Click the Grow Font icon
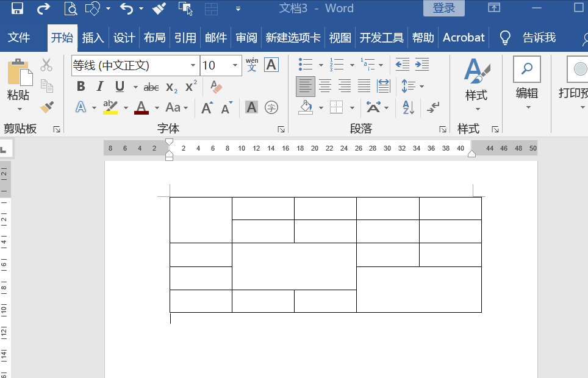This screenshot has height=378, width=588. tap(207, 108)
